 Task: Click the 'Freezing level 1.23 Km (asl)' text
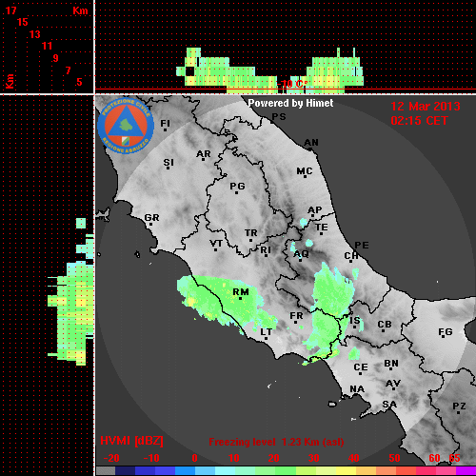coord(276,442)
